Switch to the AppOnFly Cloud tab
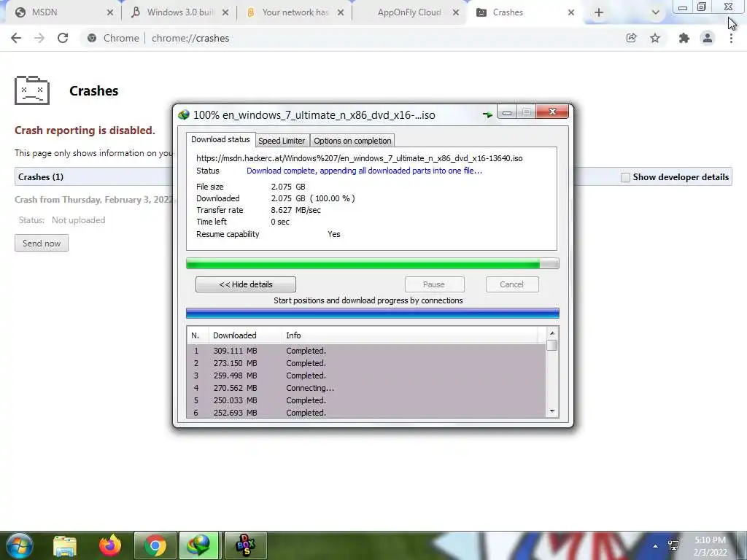Viewport: 747px width, 560px height. point(409,12)
